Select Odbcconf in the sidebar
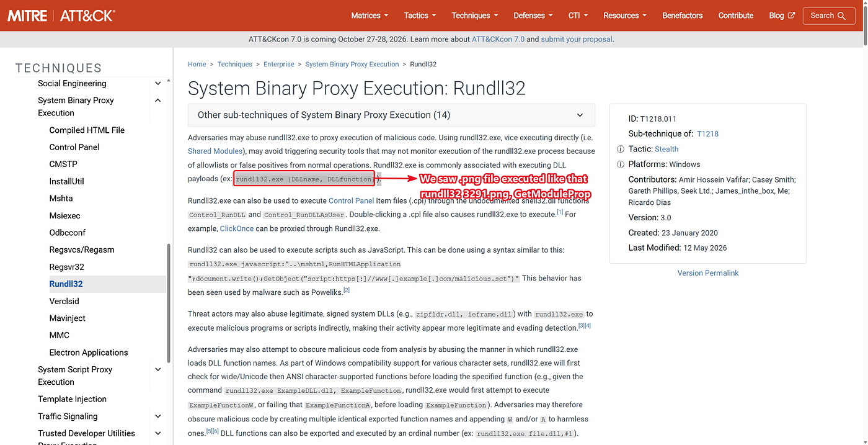This screenshot has width=868, height=445. click(x=68, y=233)
